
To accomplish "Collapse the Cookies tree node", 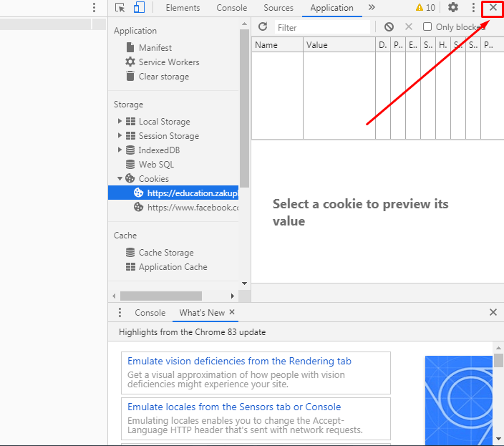I will pyautogui.click(x=120, y=179).
